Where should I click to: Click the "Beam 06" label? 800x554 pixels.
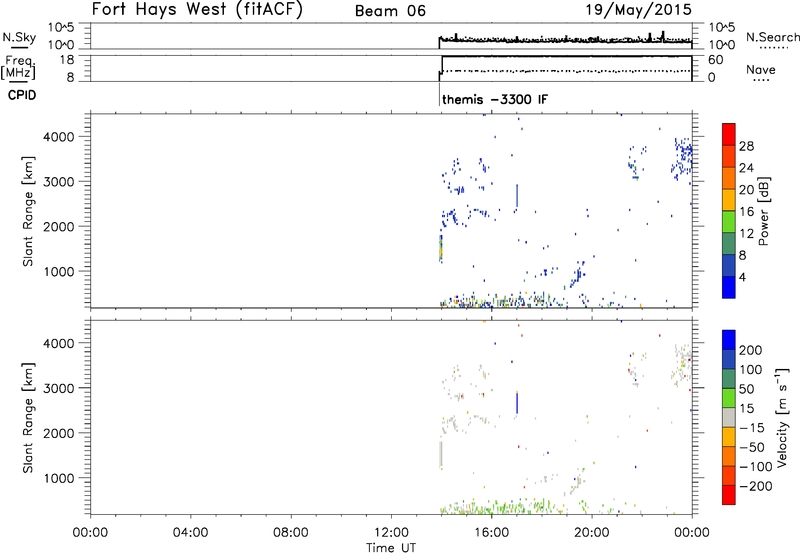point(390,11)
